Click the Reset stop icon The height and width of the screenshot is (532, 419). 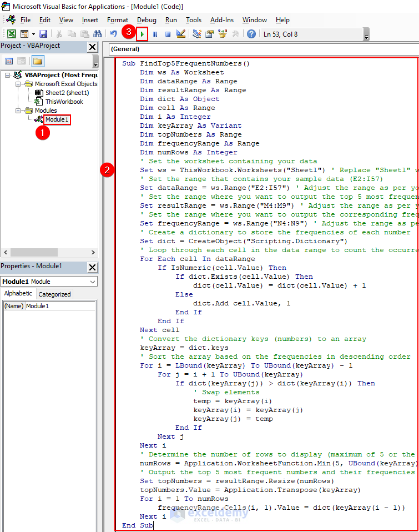(x=168, y=34)
